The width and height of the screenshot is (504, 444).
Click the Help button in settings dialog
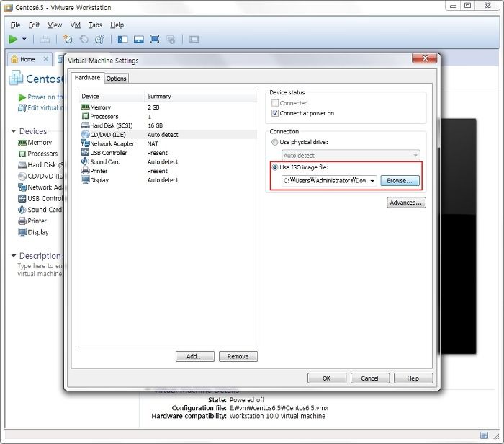pos(413,378)
